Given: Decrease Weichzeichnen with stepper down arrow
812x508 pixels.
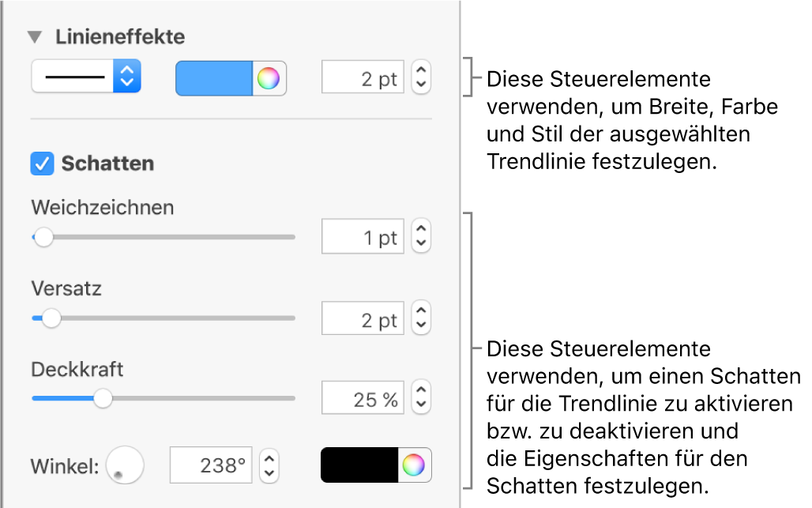Looking at the screenshot, I should [x=421, y=245].
